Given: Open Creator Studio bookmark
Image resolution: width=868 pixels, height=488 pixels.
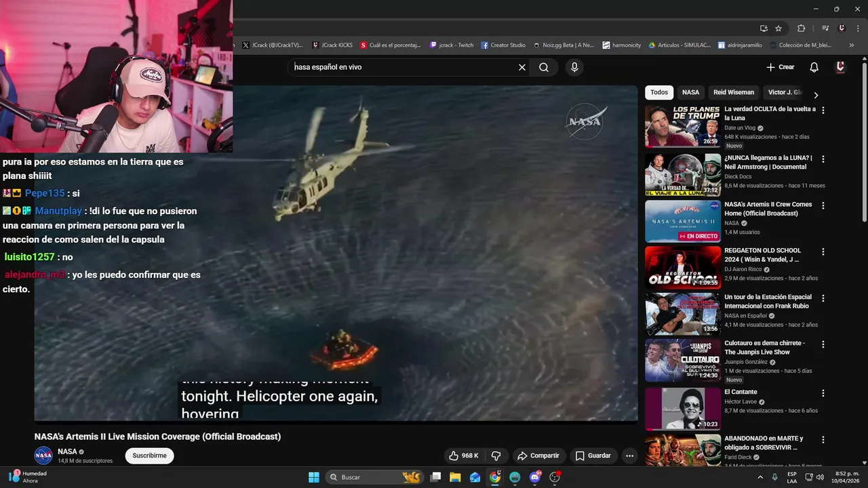Looking at the screenshot, I should pos(503,45).
